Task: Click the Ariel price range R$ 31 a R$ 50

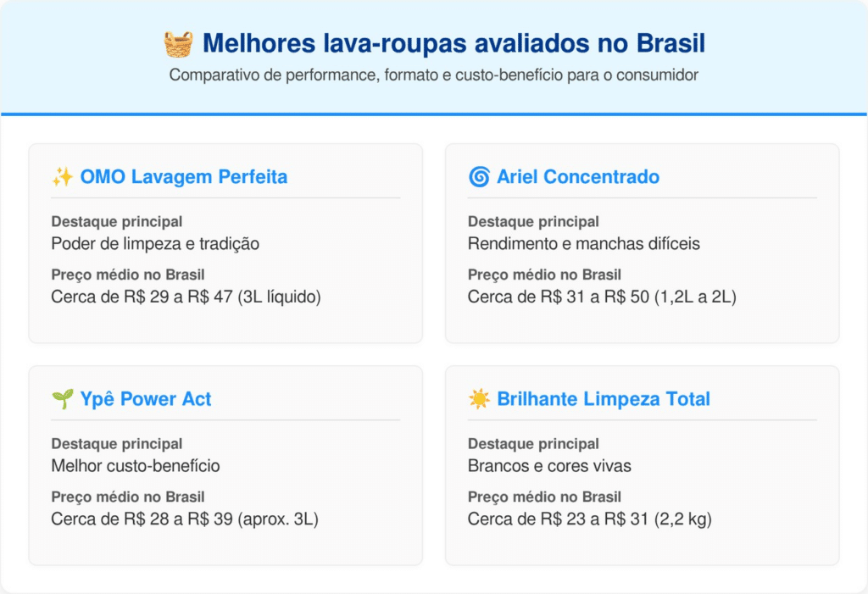Action: pyautogui.click(x=602, y=297)
